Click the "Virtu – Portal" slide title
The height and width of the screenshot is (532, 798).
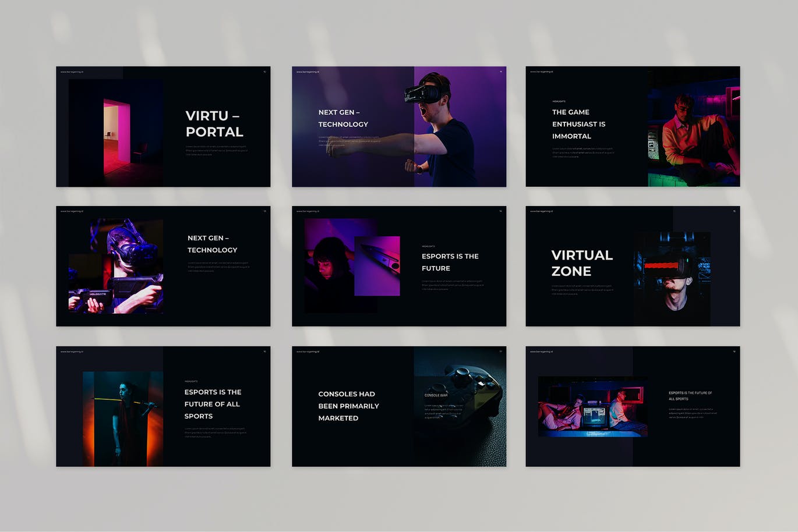214,124
